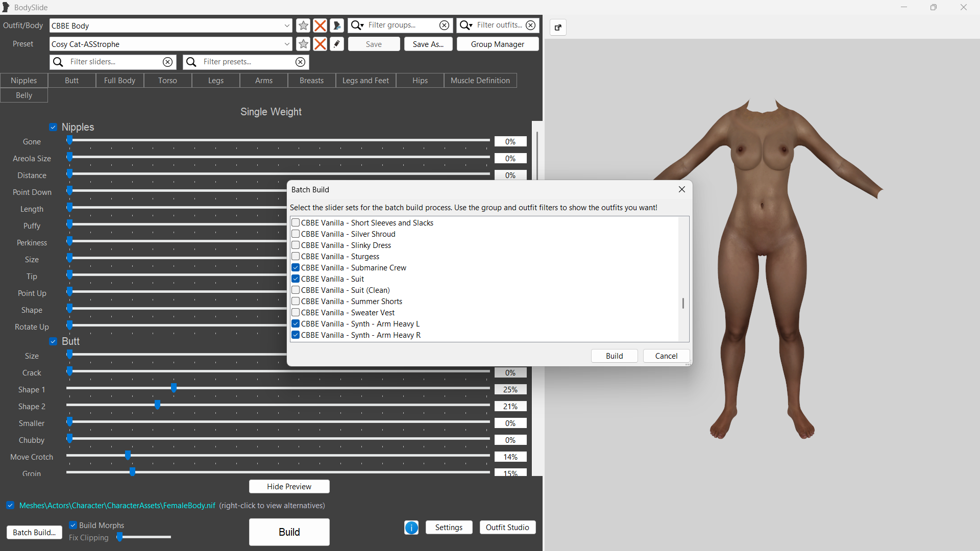Open the Group Manager
980x551 pixels.
click(x=498, y=44)
